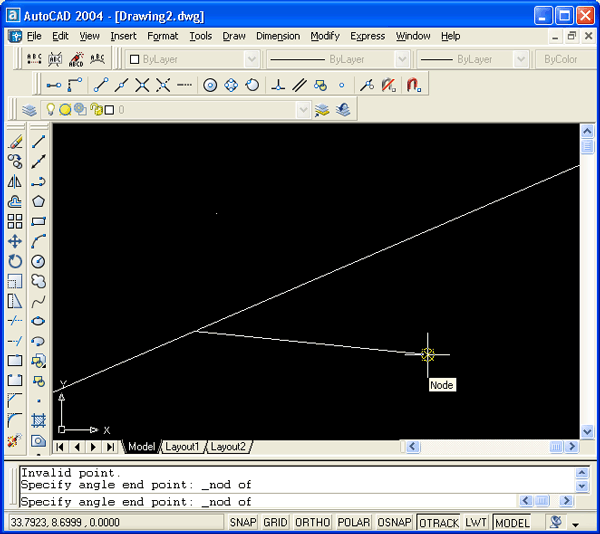Click the command line input field

click(x=380, y=502)
